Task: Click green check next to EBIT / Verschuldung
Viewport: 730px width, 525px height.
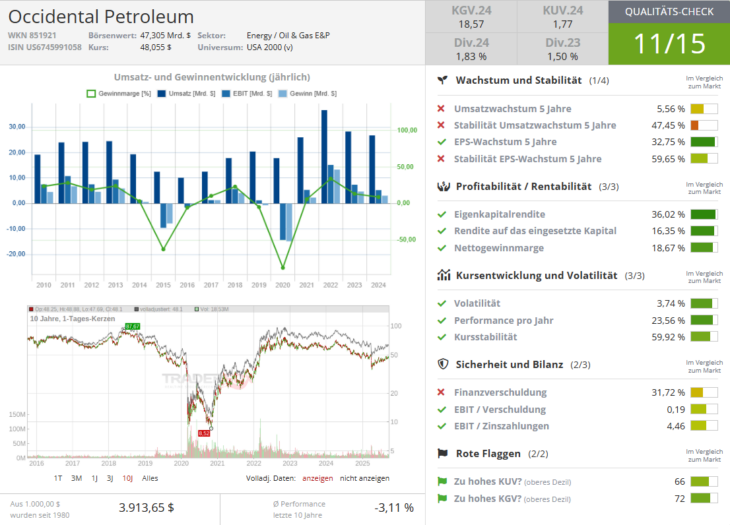Action: [x=442, y=409]
